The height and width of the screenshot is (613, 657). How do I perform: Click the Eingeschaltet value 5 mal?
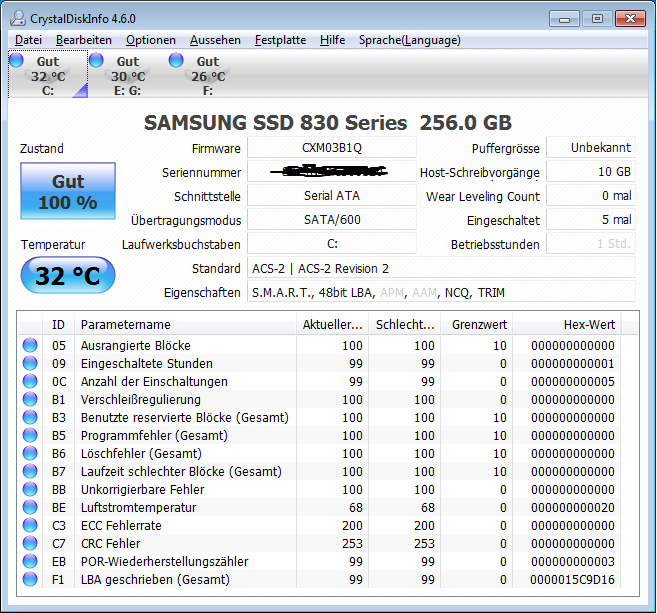pos(591,220)
